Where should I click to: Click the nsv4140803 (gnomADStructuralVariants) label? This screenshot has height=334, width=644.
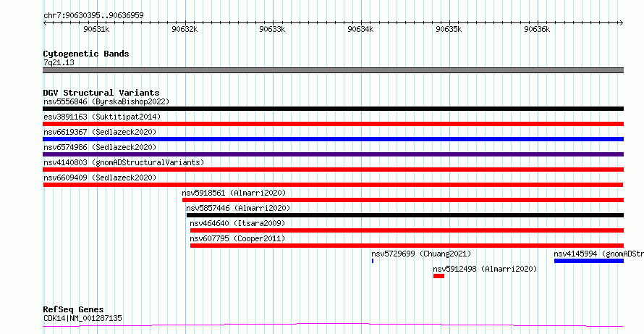[124, 162]
